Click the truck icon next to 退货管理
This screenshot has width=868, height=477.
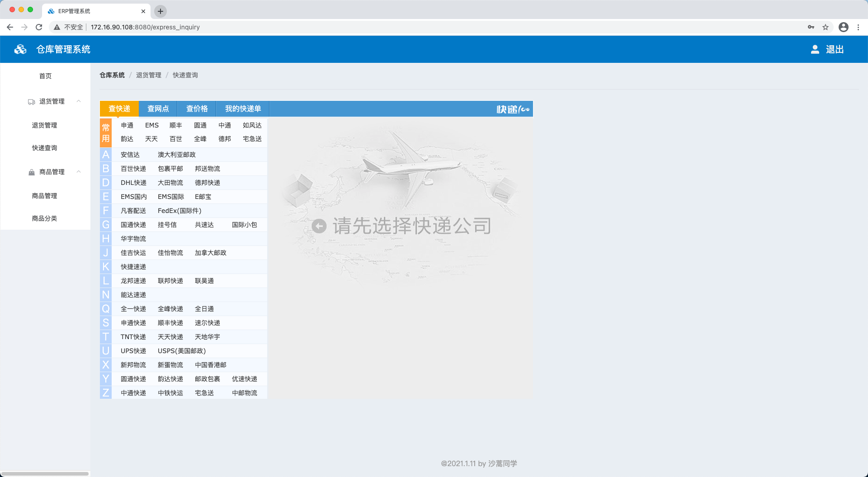pos(31,102)
